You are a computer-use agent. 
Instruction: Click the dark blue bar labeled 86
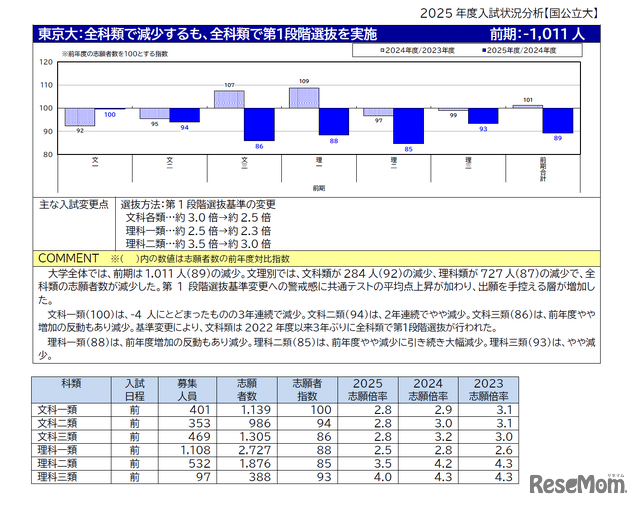coord(259,125)
